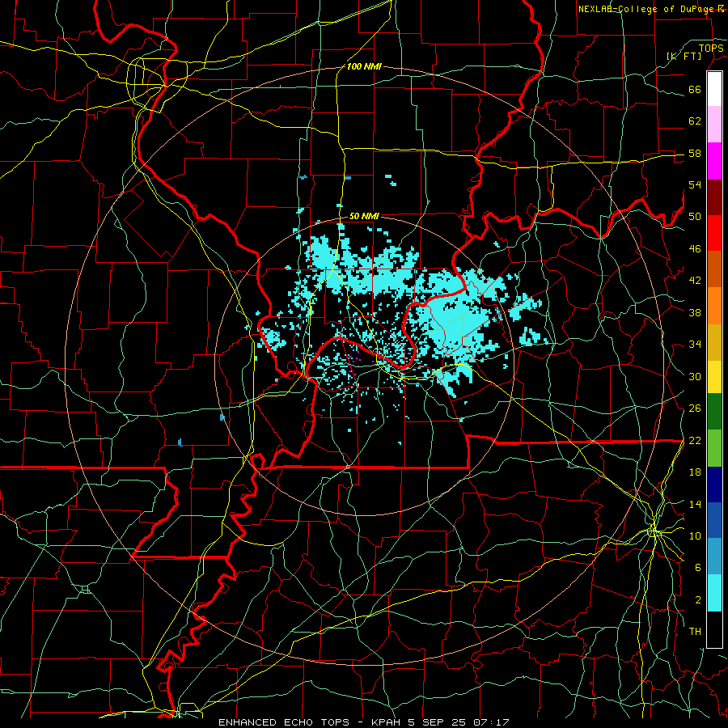
Task: Click the black TH threshold swatch
Action: (x=714, y=629)
